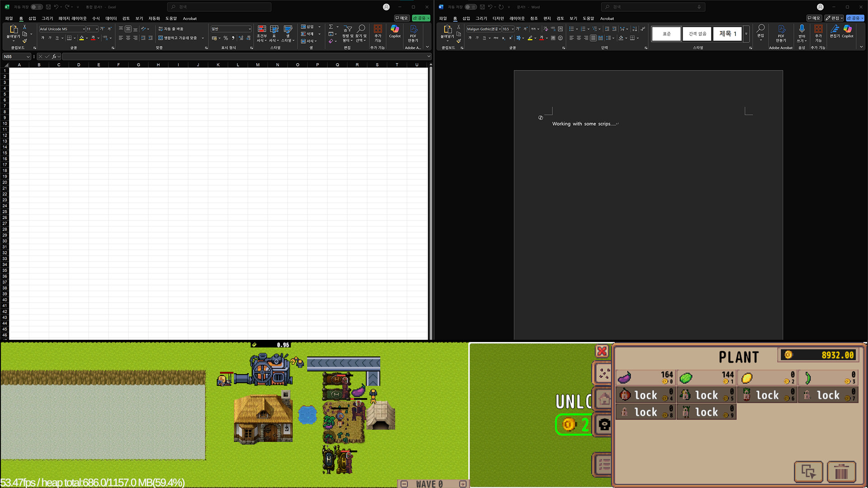Screen dimensions: 868x488
Task: Click Excel's conditional formatting icon
Action: coord(262,30)
